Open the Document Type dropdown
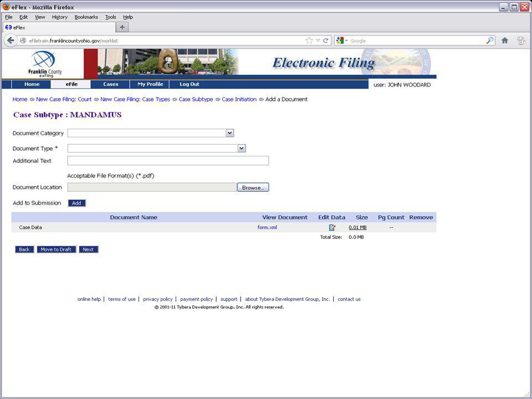Image resolution: width=532 pixels, height=399 pixels. tap(241, 149)
